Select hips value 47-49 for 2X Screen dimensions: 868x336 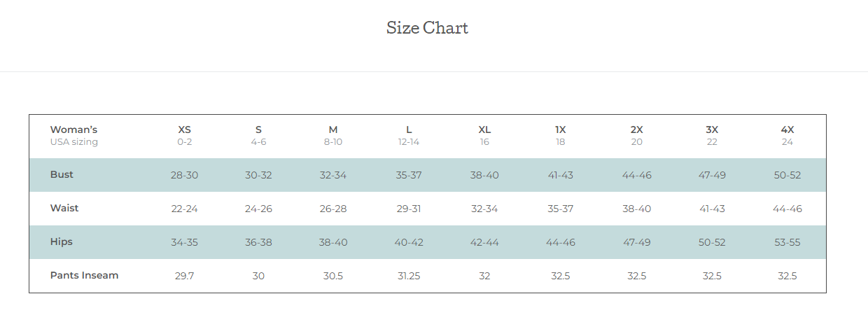(x=636, y=242)
